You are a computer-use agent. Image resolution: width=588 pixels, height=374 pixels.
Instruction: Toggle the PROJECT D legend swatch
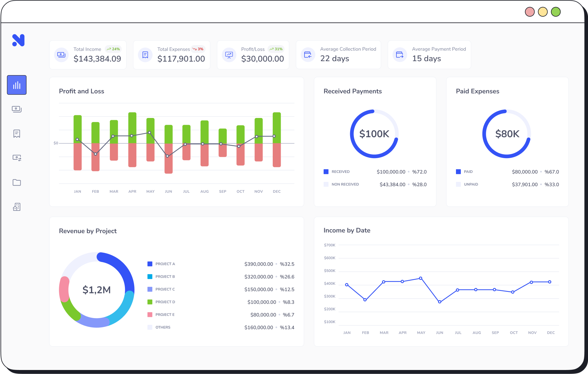(x=150, y=302)
